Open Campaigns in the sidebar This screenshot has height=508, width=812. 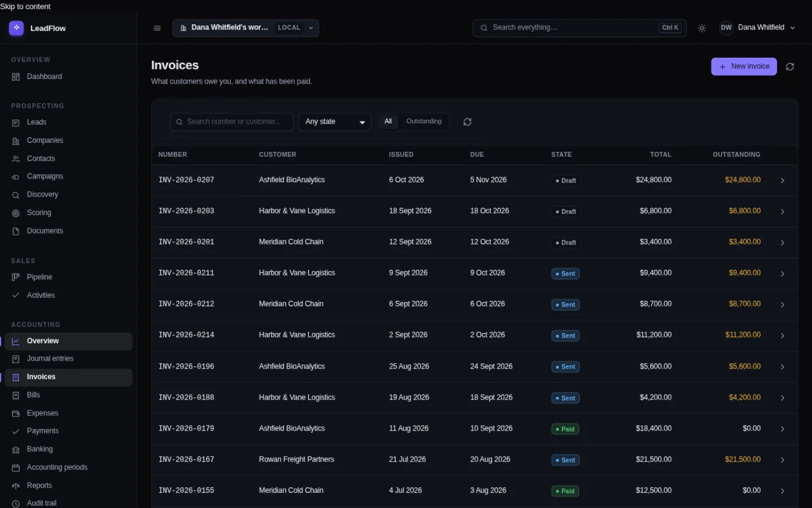point(69,177)
